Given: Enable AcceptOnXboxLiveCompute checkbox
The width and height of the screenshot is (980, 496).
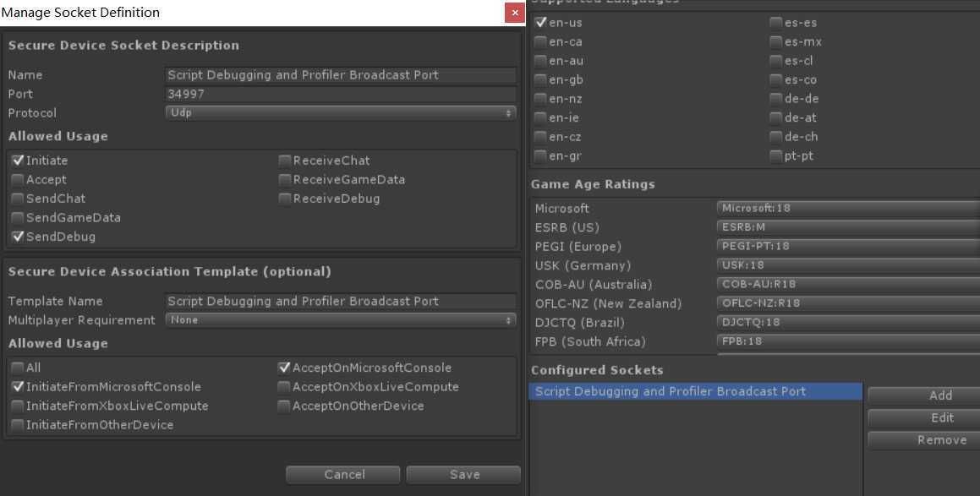Looking at the screenshot, I should (x=284, y=387).
